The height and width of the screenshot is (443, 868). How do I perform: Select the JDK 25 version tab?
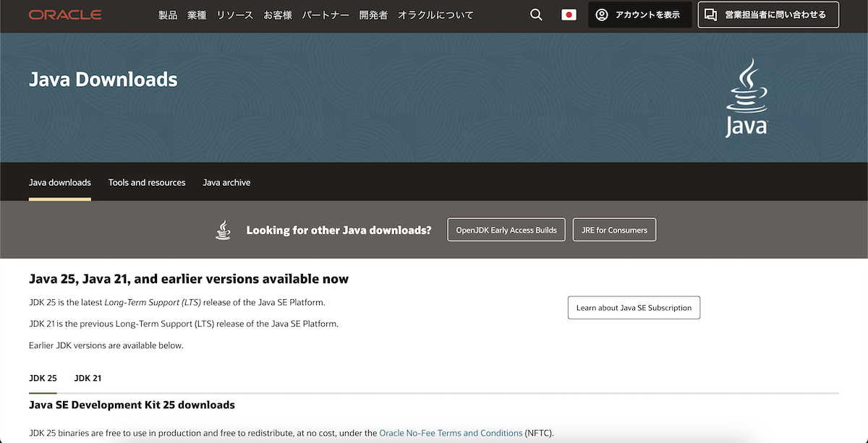coord(42,378)
